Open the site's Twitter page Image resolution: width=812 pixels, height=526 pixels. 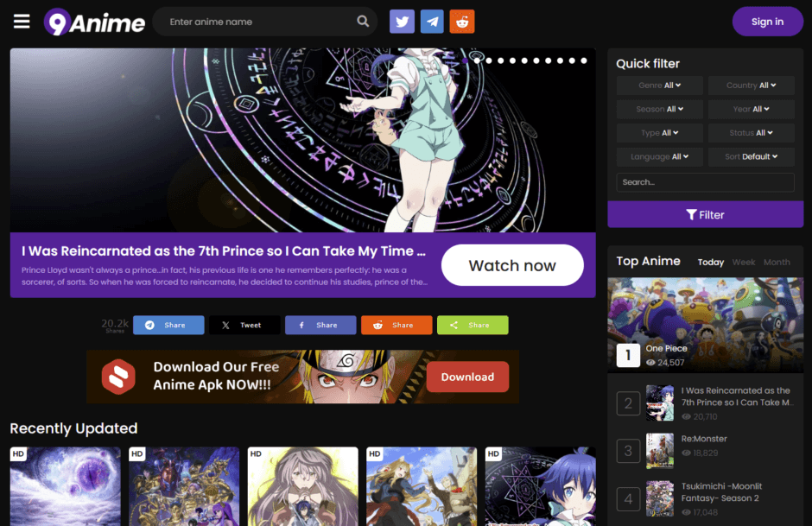[x=401, y=21]
